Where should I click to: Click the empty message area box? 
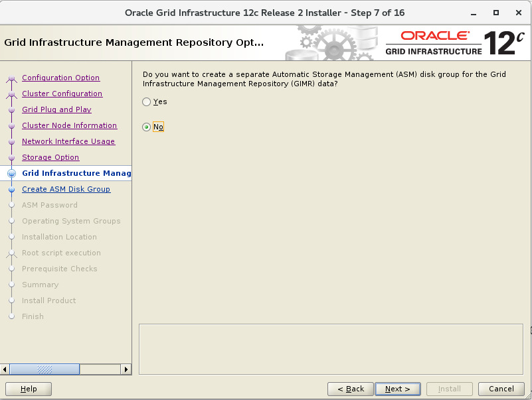click(331, 349)
